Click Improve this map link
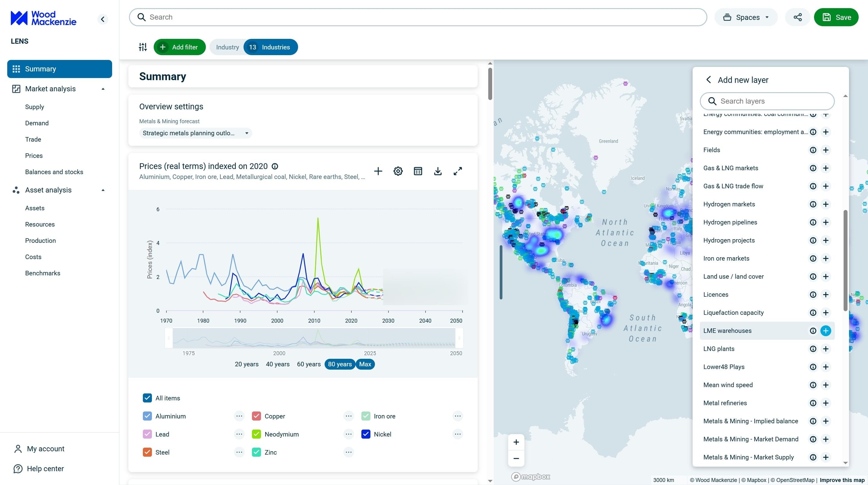The image size is (868, 485). tap(842, 480)
